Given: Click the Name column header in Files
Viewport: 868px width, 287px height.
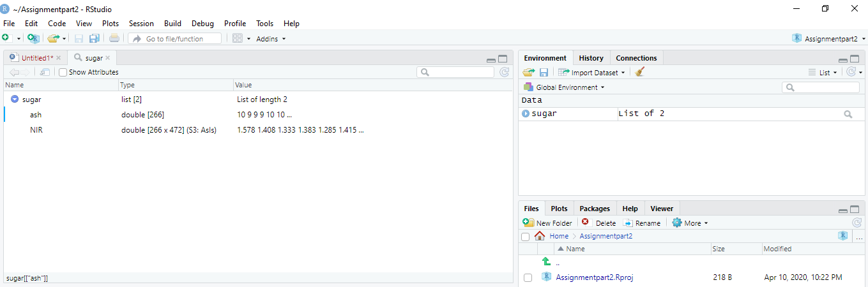Looking at the screenshot, I should click(575, 249).
